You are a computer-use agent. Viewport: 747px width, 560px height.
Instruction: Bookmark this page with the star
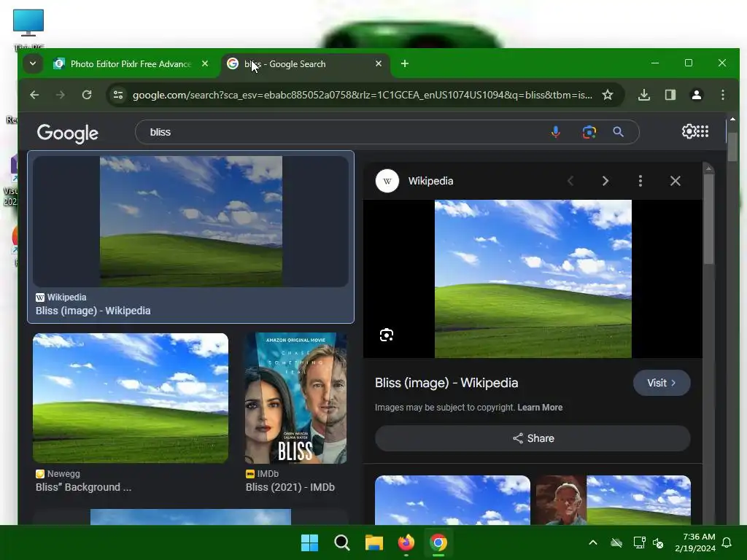click(608, 95)
